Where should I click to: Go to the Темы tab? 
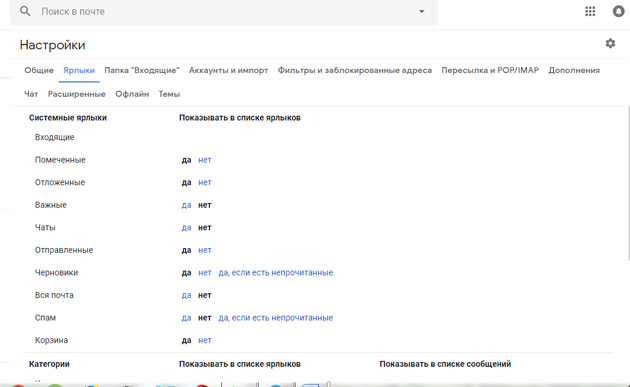tap(169, 94)
